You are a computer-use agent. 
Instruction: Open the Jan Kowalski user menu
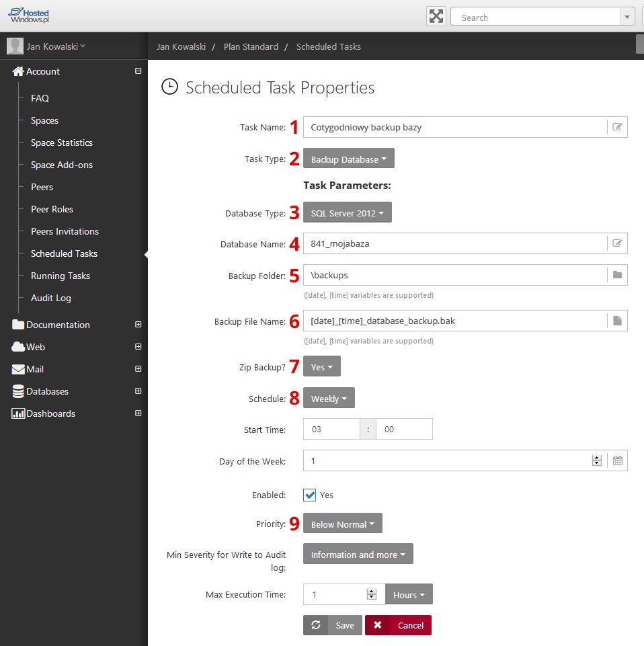[56, 46]
